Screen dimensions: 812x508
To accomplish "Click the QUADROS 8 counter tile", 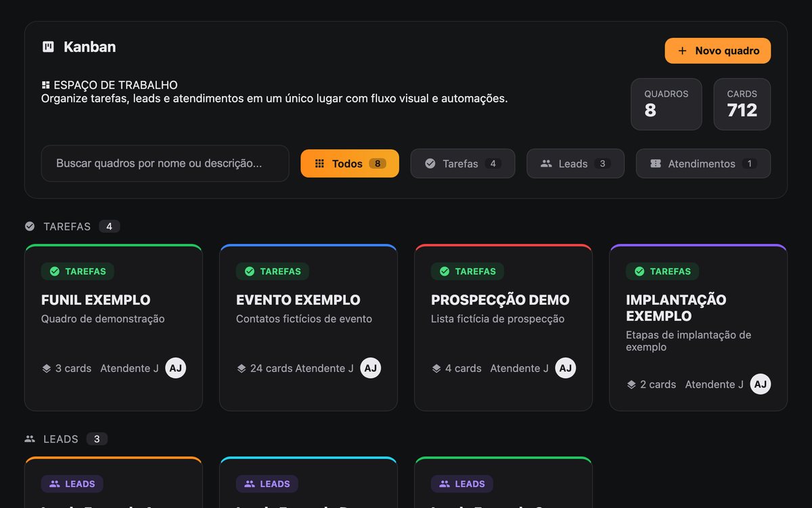I will pyautogui.click(x=667, y=104).
